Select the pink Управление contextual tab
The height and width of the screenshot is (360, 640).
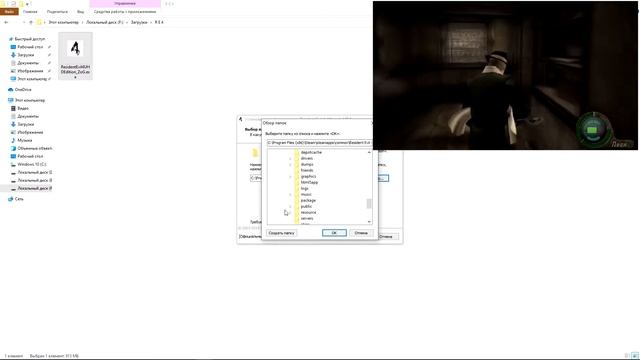125,4
